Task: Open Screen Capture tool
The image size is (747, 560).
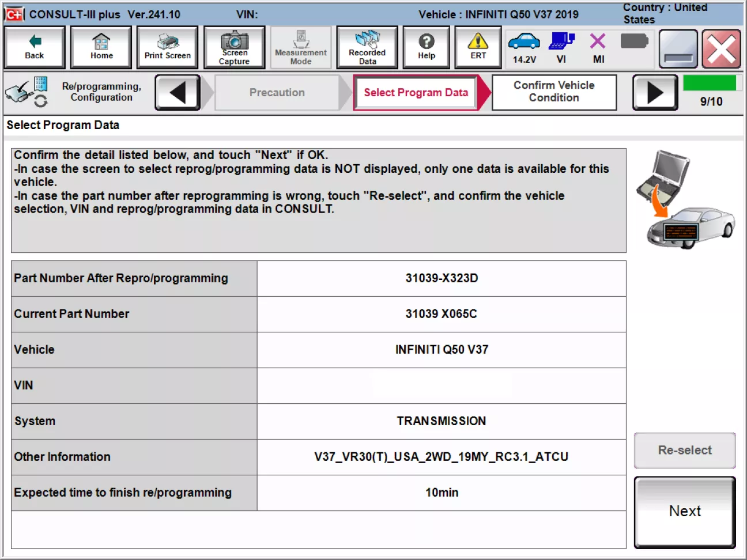Action: tap(234, 47)
